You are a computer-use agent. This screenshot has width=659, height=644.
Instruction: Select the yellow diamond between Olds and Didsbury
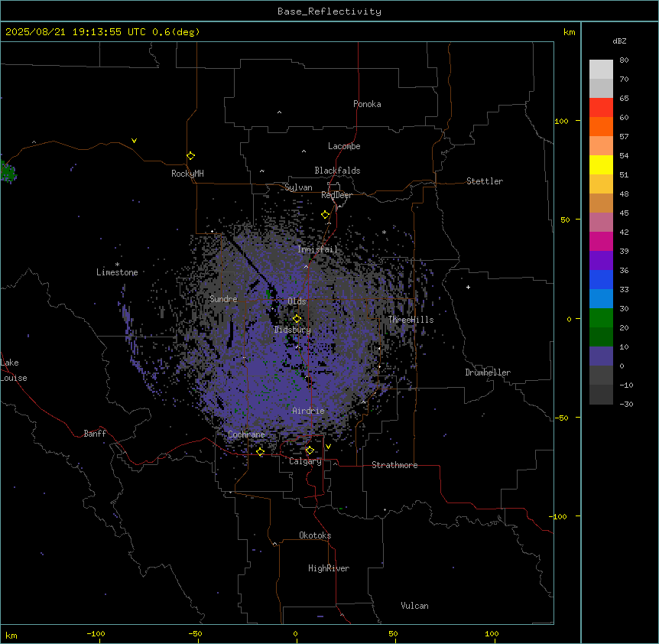click(297, 319)
